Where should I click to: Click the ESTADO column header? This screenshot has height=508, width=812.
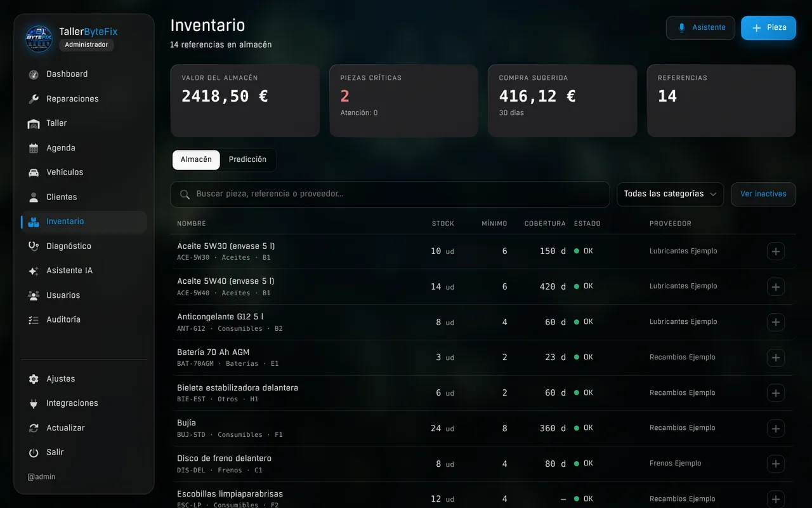587,224
